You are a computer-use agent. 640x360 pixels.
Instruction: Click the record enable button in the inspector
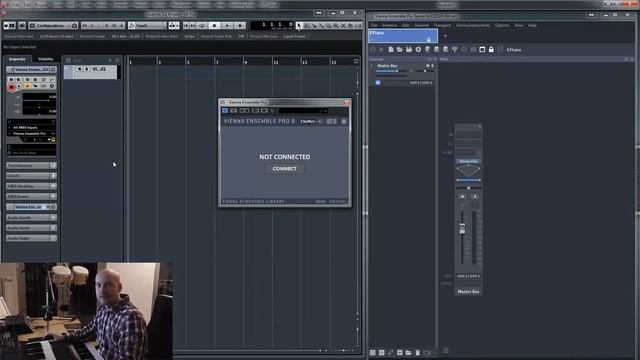click(11, 87)
